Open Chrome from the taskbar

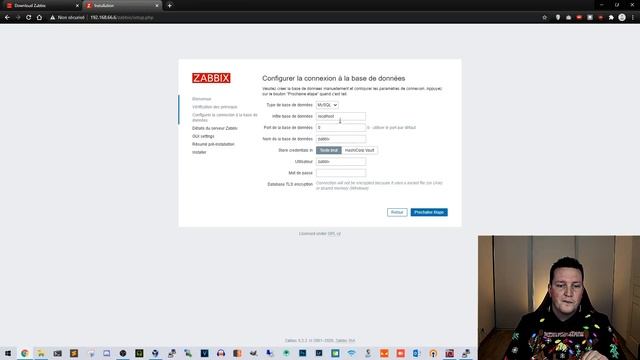(25, 353)
